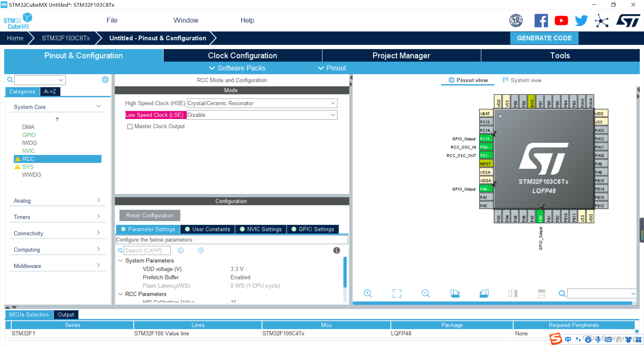Click the ST community network icon

coord(601,21)
